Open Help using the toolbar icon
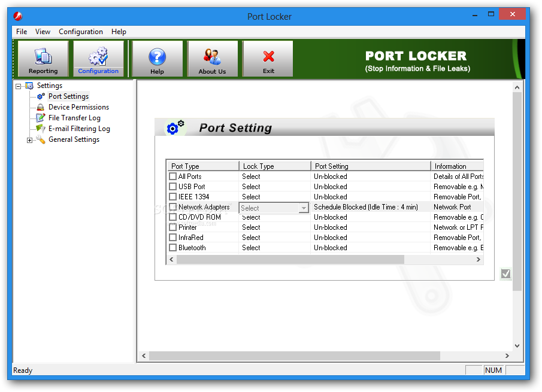Image resolution: width=542 pixels, height=392 pixels. click(157, 58)
